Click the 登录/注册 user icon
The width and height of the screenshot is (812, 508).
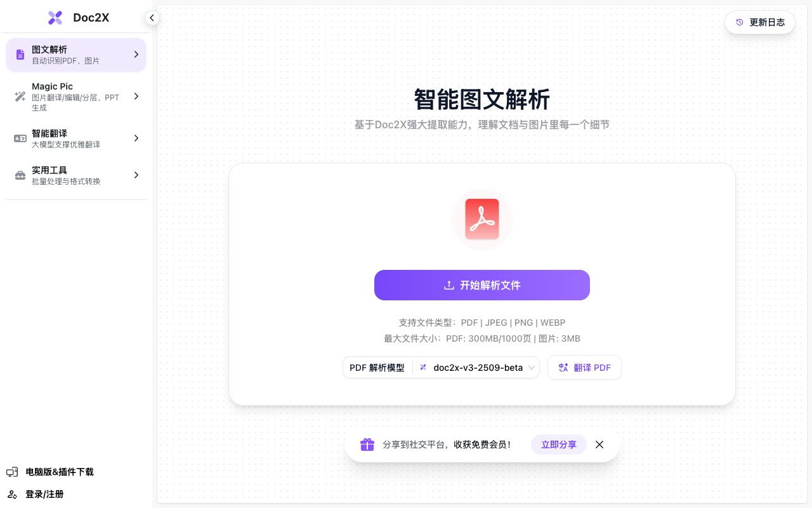coord(12,494)
